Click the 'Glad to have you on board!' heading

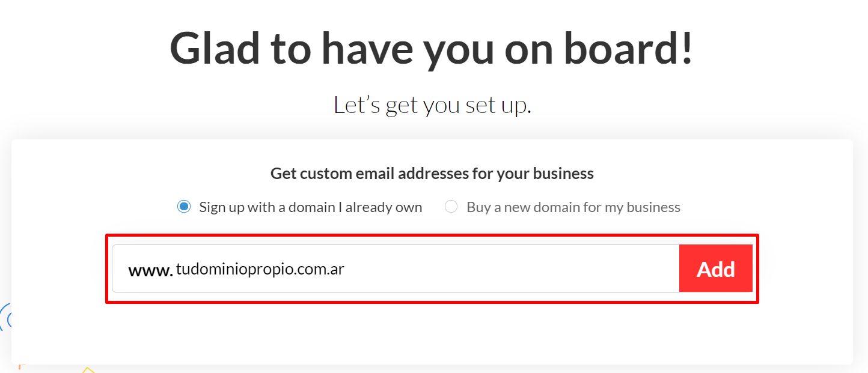pyautogui.click(x=432, y=48)
